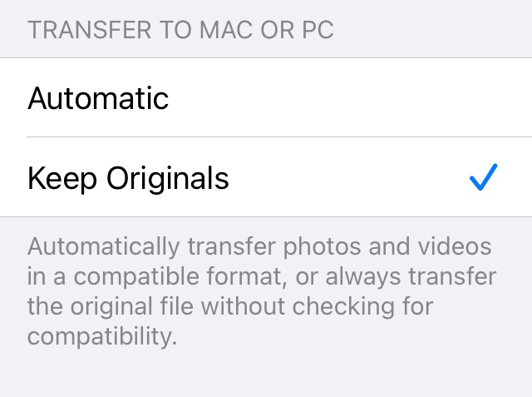
Task: Select the Automatic transfer option
Action: (266, 98)
